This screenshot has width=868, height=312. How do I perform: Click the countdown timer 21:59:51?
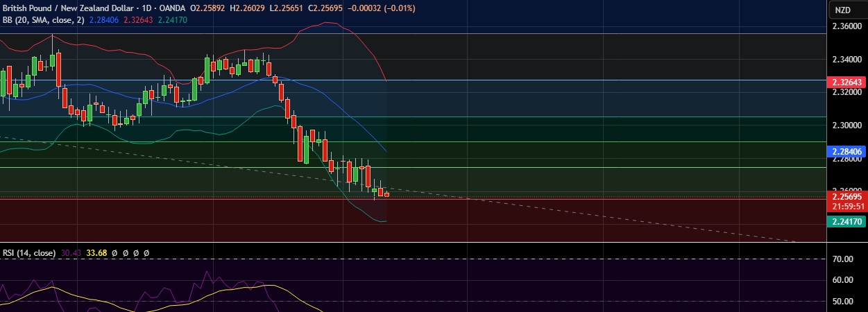pos(846,206)
